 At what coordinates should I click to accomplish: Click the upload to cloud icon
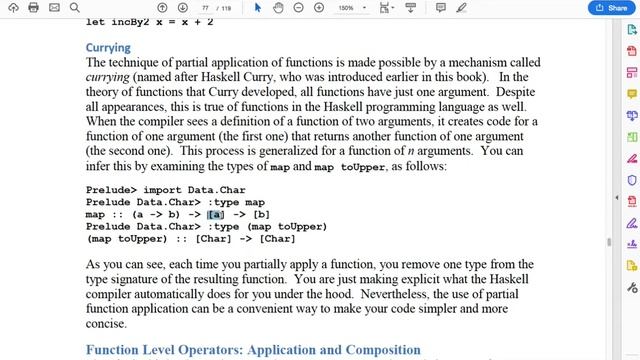(13, 7)
